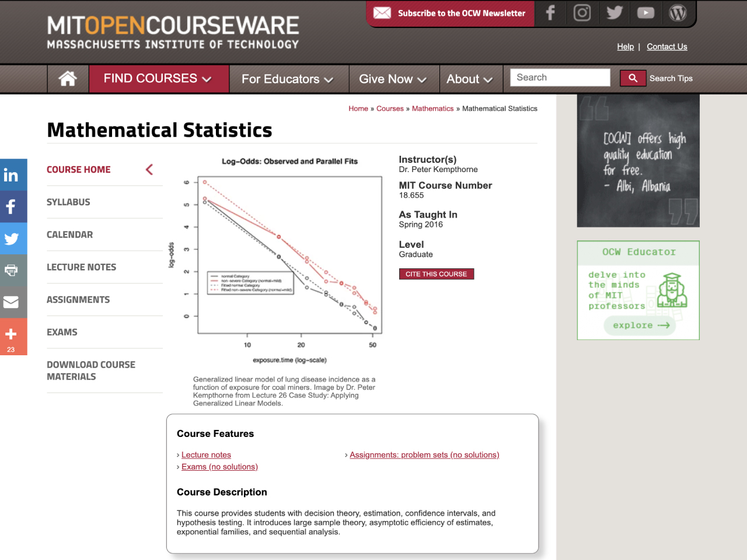Viewport: 747px width, 560px height.
Task: Open Download Course Materials
Action: (91, 371)
